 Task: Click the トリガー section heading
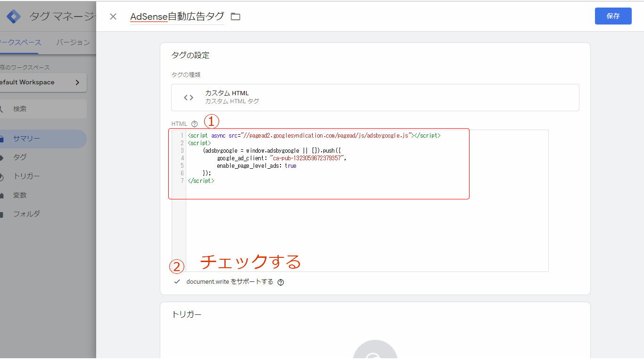click(186, 314)
